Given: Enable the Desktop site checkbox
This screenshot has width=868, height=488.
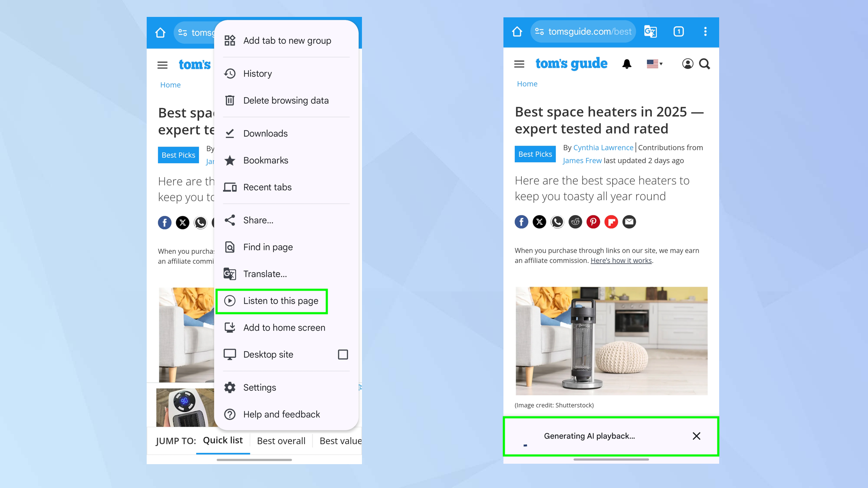Looking at the screenshot, I should pyautogui.click(x=343, y=354).
